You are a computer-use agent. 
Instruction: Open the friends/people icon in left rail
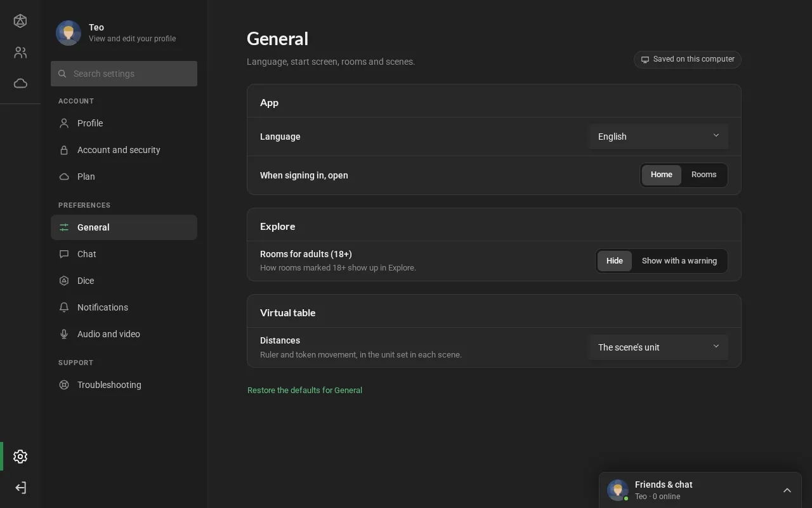[x=20, y=53]
